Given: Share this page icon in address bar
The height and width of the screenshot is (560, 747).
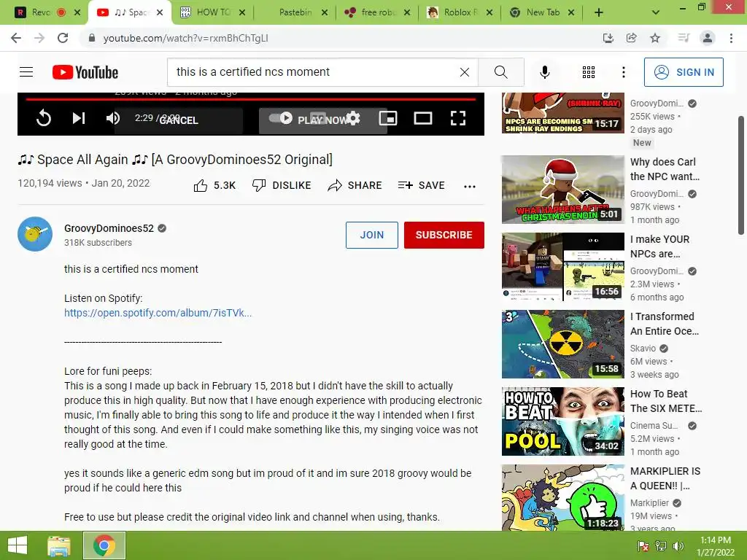Looking at the screenshot, I should pos(631,38).
